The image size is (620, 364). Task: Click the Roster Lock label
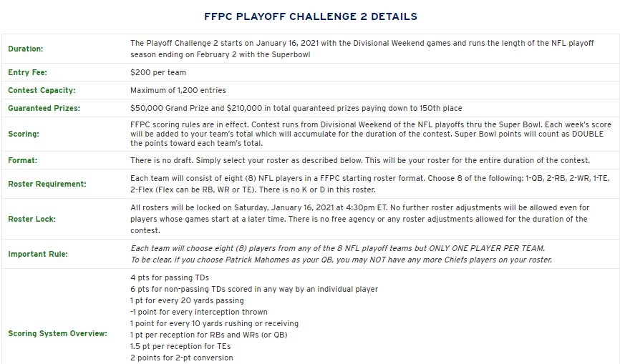click(32, 219)
